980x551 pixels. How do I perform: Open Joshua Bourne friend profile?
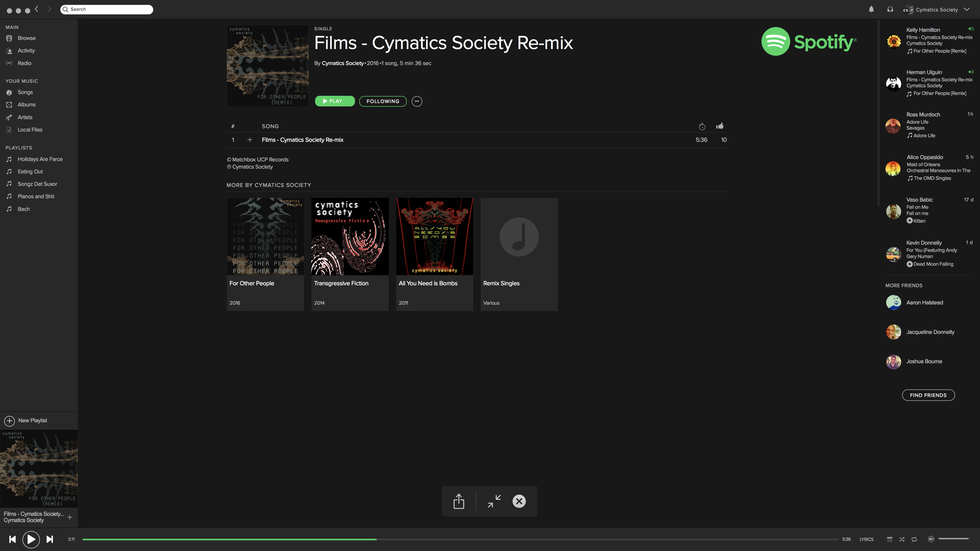[914, 362]
